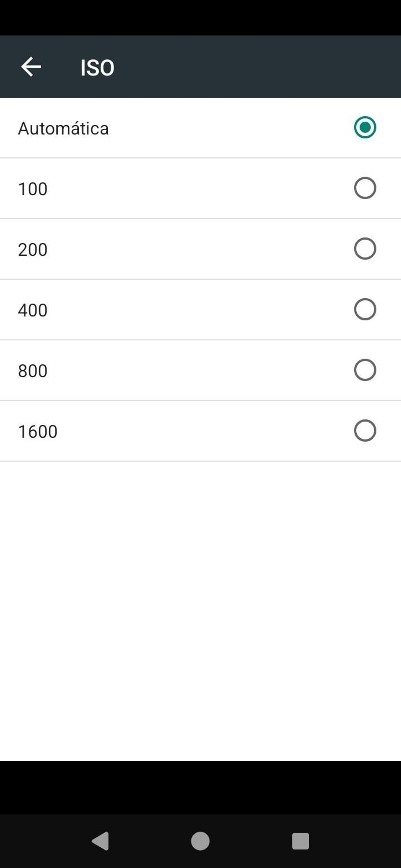The image size is (401, 868).
Task: Tap the back arrow in the ISO header
Action: pos(31,67)
